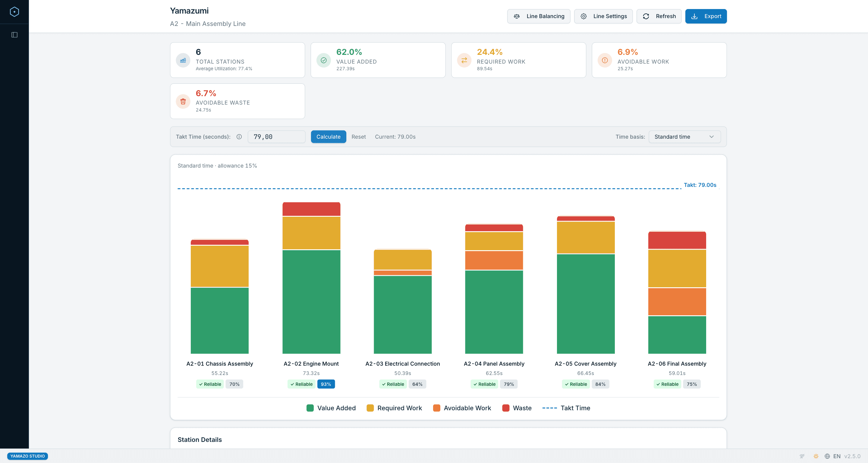This screenshot has height=463, width=868.
Task: Click the connection status icon in status bar
Action: 802,456
